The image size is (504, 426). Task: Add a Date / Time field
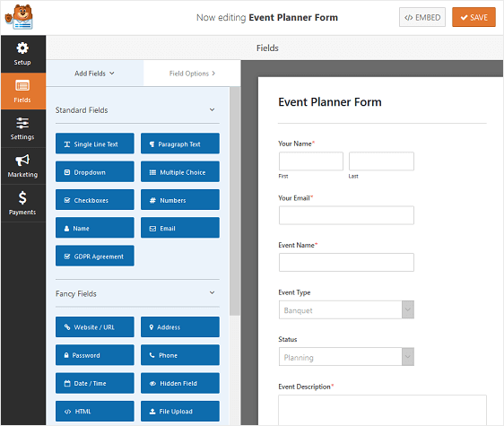click(95, 383)
